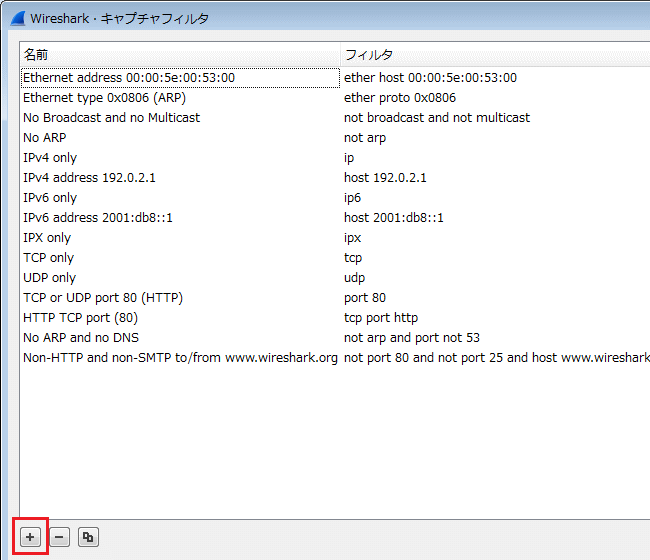The width and height of the screenshot is (650, 560).
Task: Click filter cell 'not arp and port not 53'
Action: 412,338
